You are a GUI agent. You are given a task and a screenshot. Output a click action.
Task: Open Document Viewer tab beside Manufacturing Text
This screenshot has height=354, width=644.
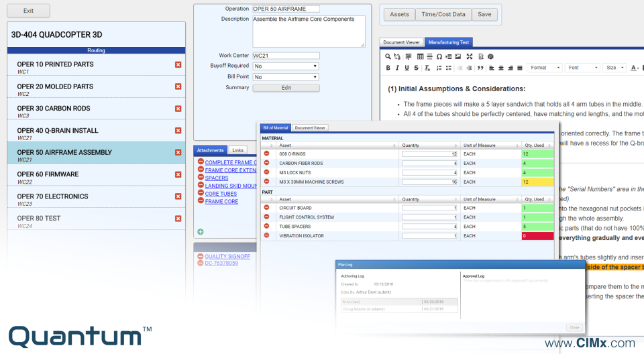click(401, 42)
